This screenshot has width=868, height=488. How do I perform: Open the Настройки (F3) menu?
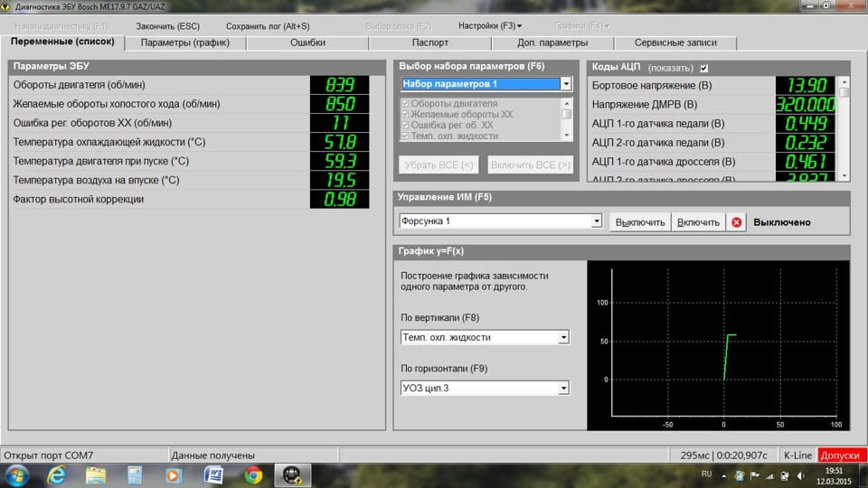[489, 26]
